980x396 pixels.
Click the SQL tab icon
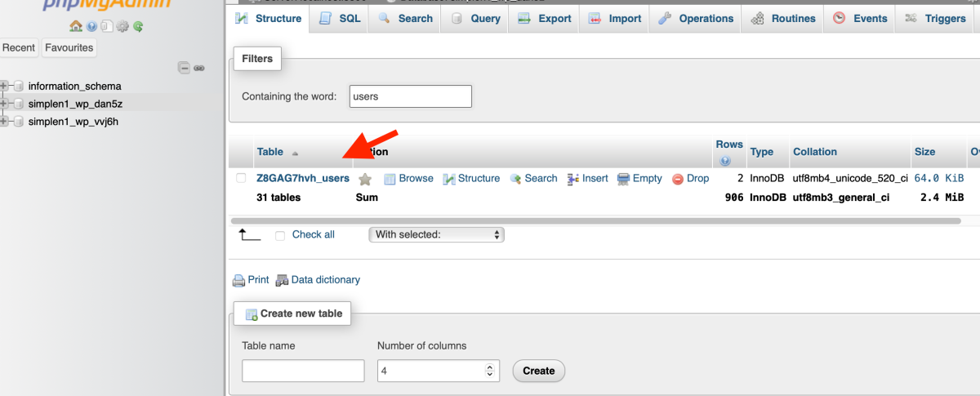(x=326, y=18)
